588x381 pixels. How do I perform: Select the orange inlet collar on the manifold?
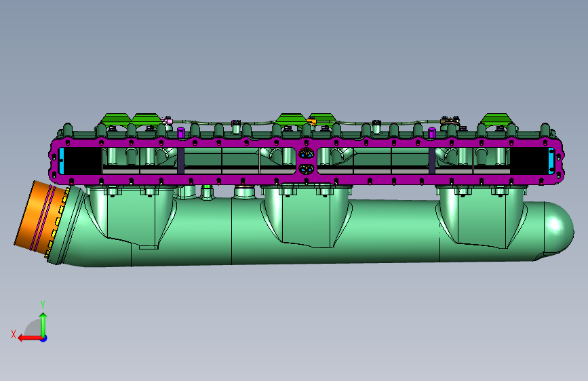[40, 217]
